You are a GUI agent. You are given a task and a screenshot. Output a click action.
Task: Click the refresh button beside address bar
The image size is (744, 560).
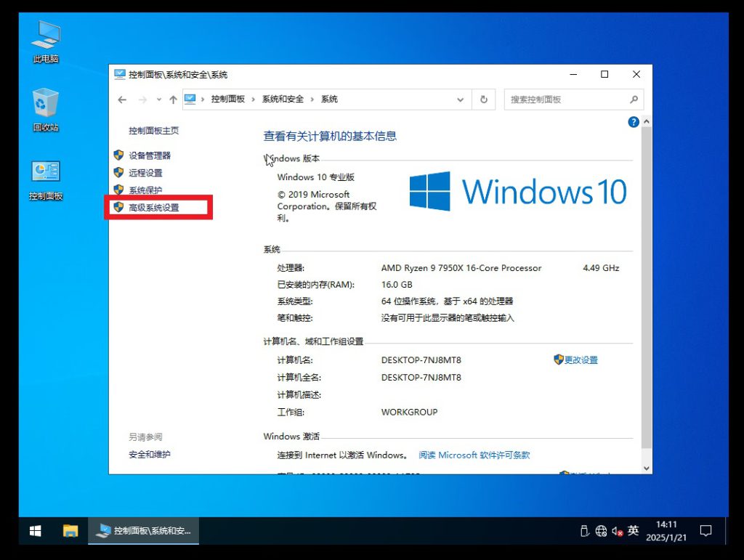point(484,100)
